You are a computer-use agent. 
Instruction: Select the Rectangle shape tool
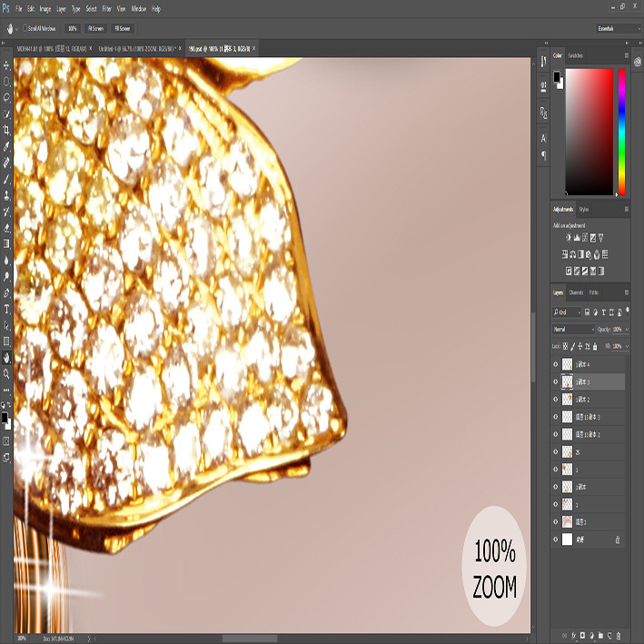(6, 342)
